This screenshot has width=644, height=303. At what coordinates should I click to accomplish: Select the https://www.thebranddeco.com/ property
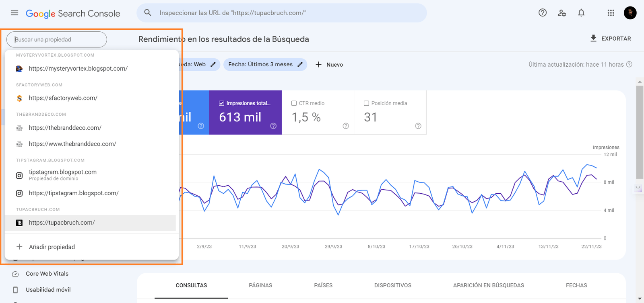point(90,144)
